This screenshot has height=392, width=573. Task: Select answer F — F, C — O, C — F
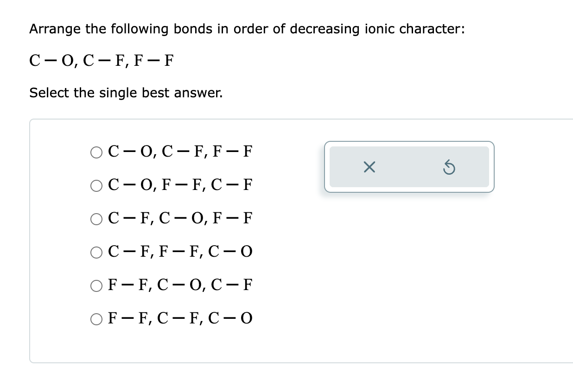coord(97,285)
